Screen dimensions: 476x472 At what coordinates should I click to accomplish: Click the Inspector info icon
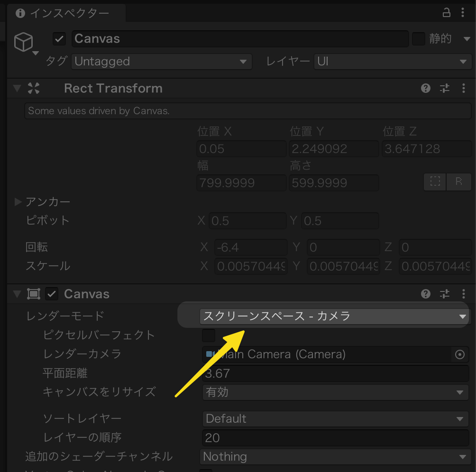(x=20, y=13)
